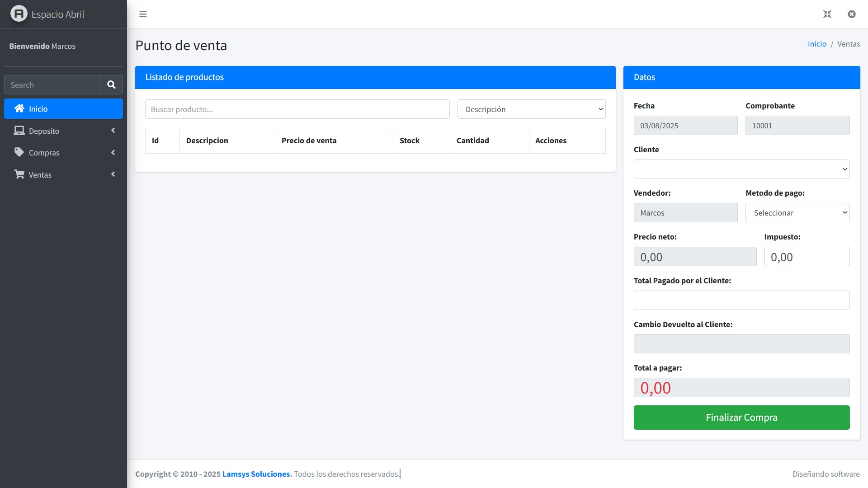868x488 pixels.
Task: Click the Espacio Abril logo icon
Action: (19, 14)
